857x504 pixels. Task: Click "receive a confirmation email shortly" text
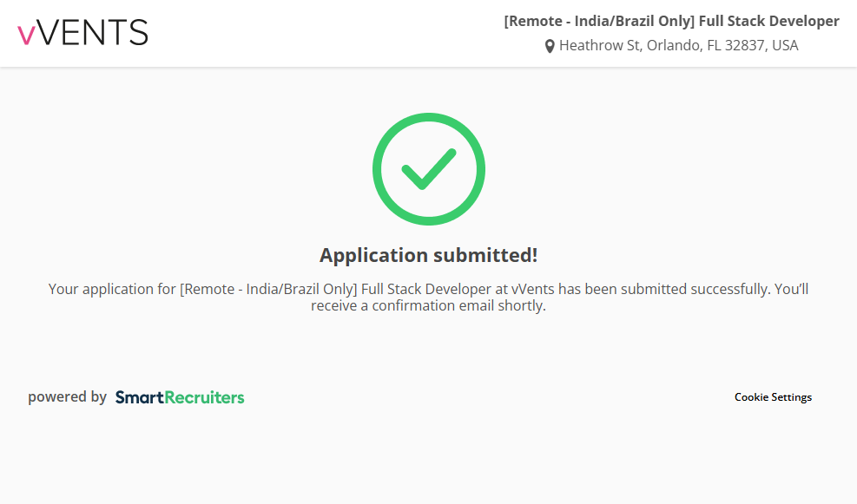[x=428, y=305]
